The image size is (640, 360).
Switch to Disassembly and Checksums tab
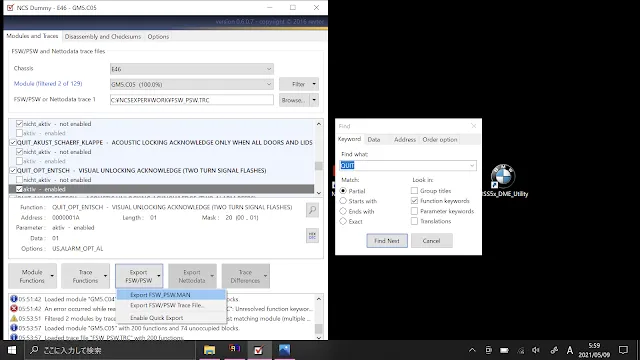[103, 36]
